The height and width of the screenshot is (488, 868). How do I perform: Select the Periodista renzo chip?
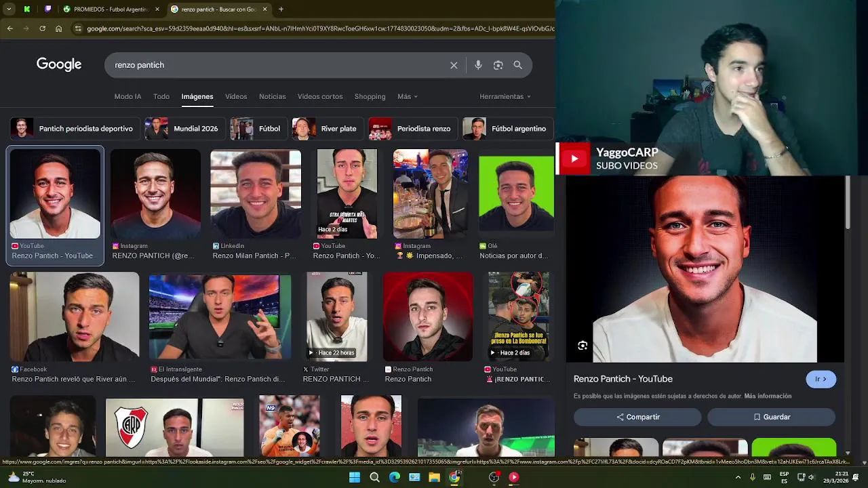(x=412, y=129)
